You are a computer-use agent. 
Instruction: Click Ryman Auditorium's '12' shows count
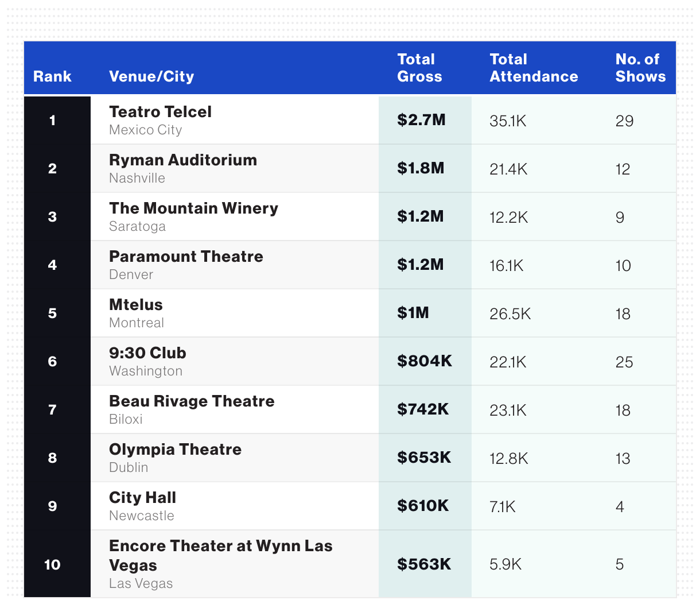(623, 169)
